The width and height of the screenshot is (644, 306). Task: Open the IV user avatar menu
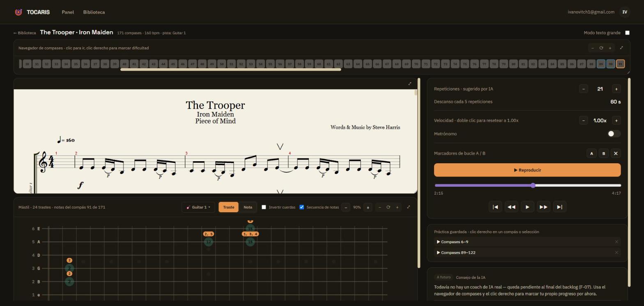click(x=625, y=12)
